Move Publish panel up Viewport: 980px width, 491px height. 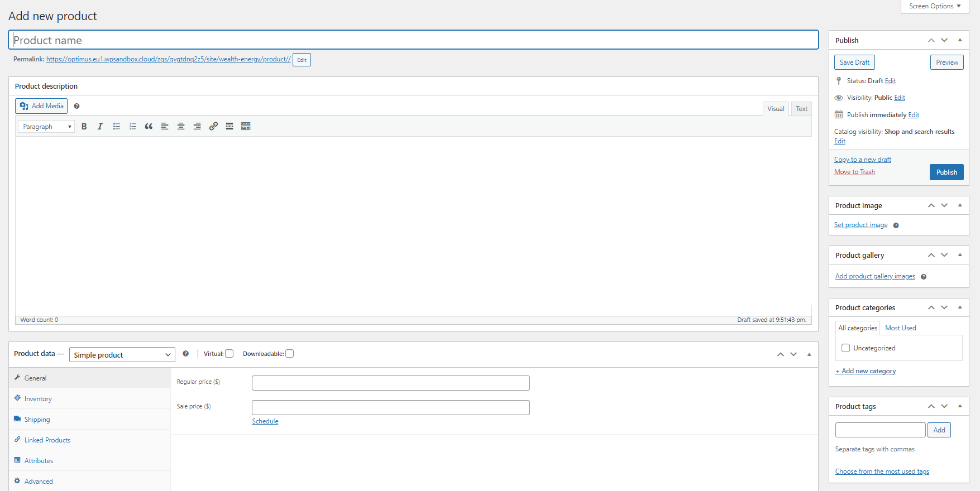click(931, 40)
